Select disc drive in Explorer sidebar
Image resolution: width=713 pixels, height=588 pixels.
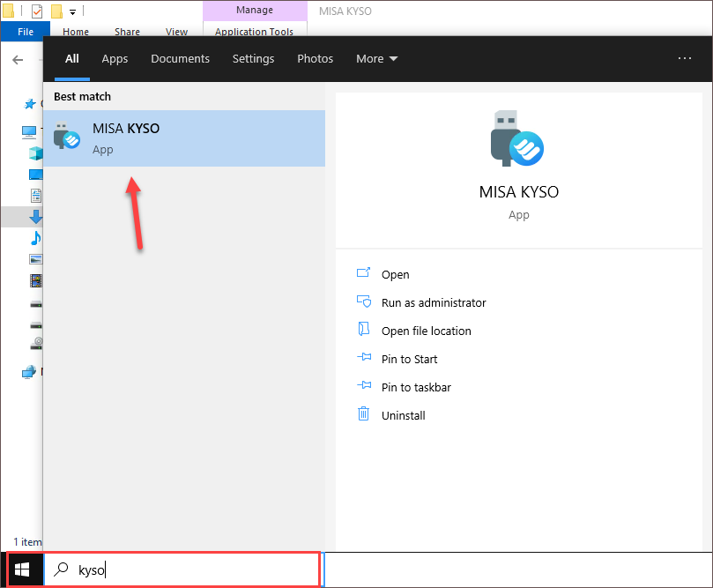36,343
